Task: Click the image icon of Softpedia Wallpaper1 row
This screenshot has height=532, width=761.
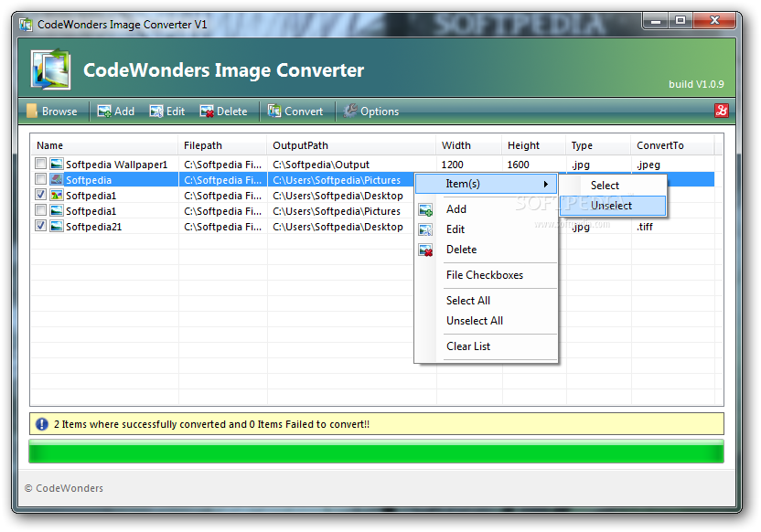Action: tap(57, 165)
